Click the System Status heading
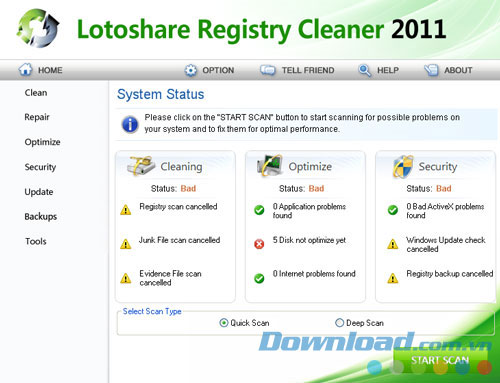The width and height of the screenshot is (500, 383). 160,94
